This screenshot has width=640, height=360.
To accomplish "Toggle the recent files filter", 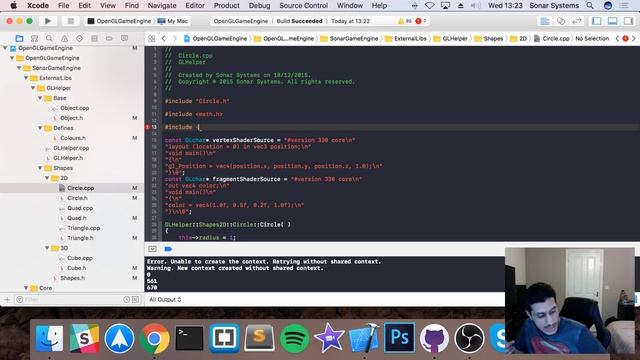I will pyautogui.click(x=127, y=300).
